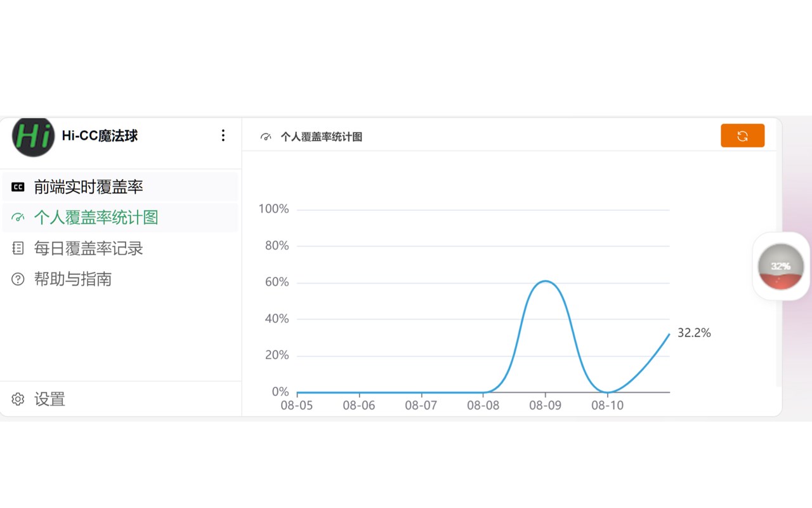Open the three-dot more options menu

pyautogui.click(x=223, y=135)
